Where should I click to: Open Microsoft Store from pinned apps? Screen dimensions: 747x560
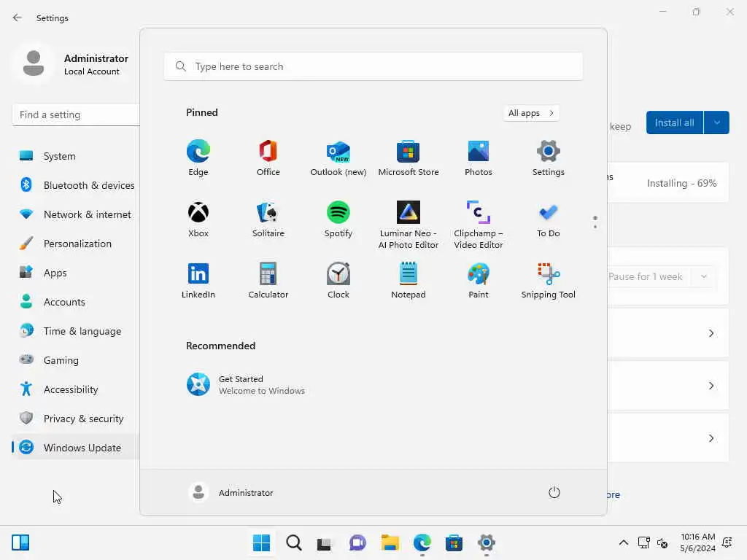pyautogui.click(x=409, y=158)
